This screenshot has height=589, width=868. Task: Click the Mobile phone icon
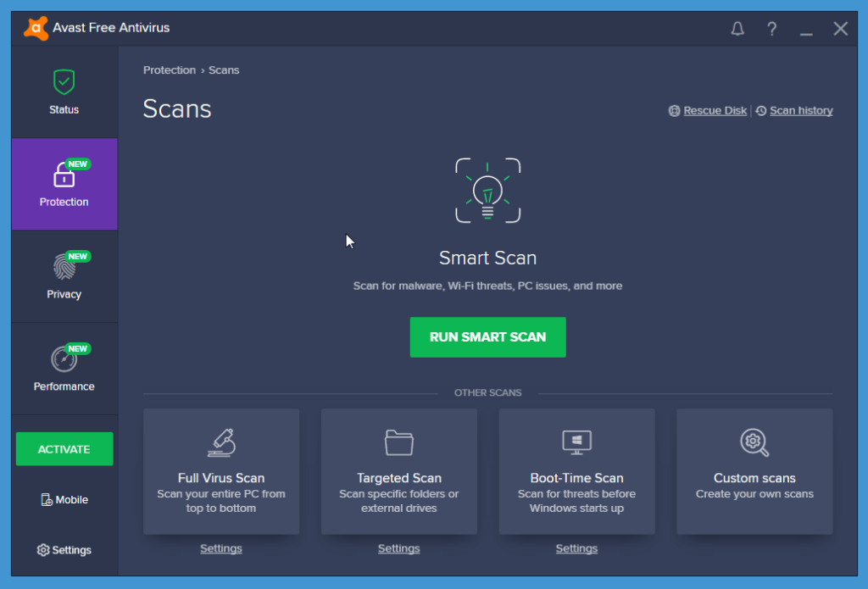(x=47, y=500)
